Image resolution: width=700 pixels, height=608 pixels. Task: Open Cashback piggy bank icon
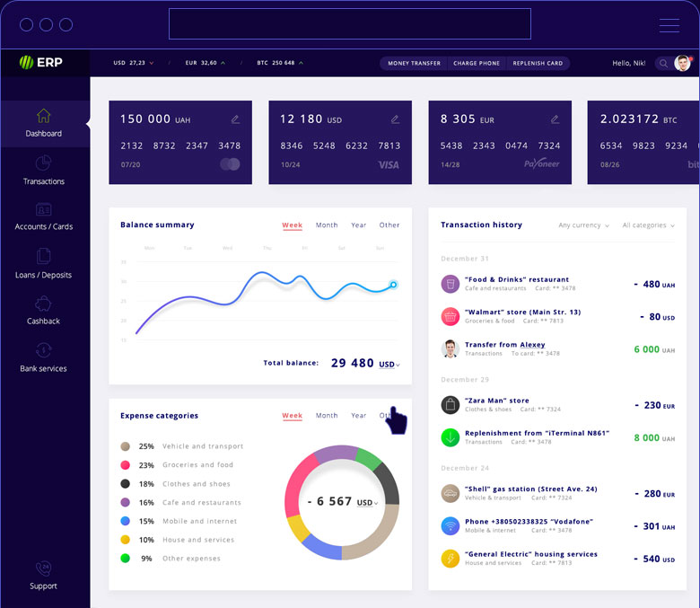coord(43,304)
